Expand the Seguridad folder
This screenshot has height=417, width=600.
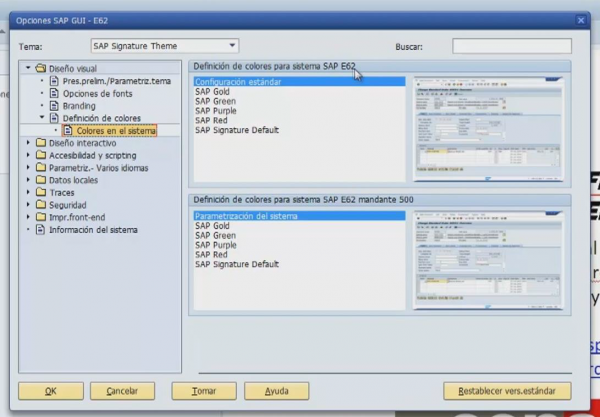pyautogui.click(x=28, y=205)
